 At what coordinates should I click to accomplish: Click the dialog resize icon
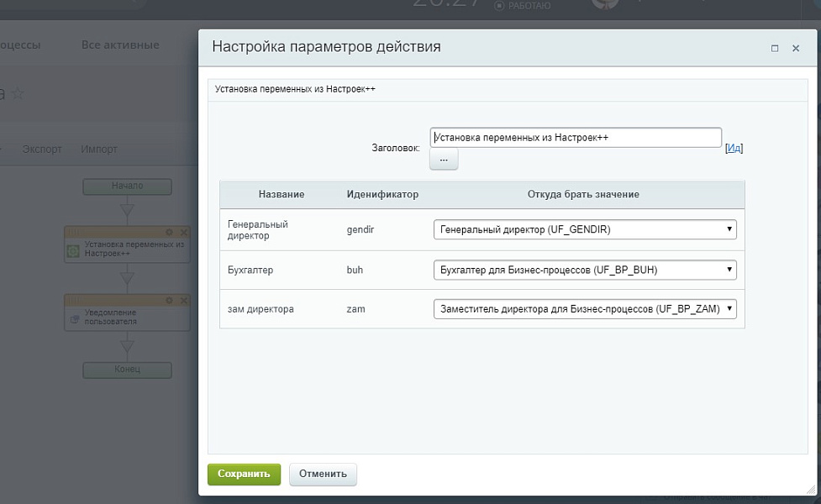pos(775,48)
